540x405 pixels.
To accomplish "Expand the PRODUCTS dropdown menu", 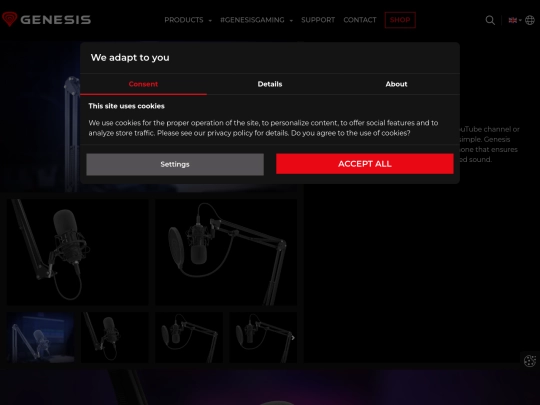I will 188,20.
